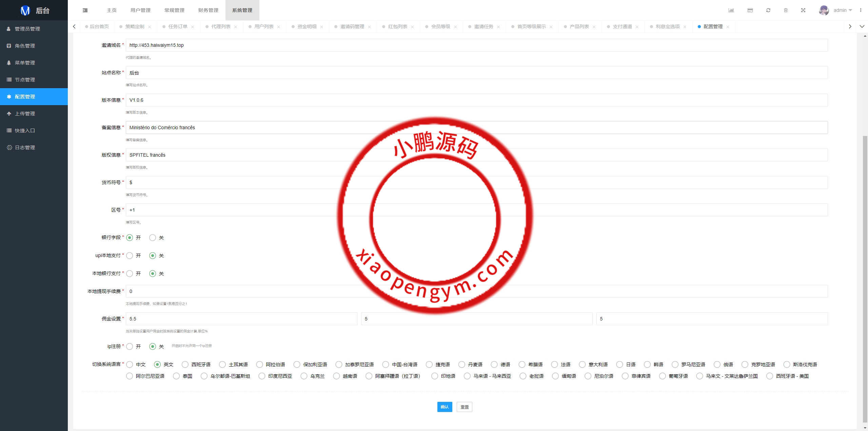Close the 资金明细 tab
The image size is (868, 431).
(322, 27)
